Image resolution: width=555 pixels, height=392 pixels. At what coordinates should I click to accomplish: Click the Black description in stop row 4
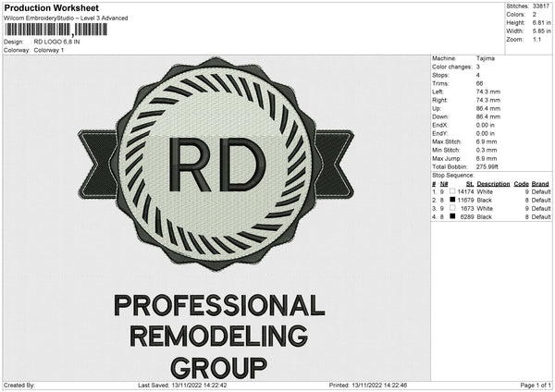pyautogui.click(x=484, y=217)
